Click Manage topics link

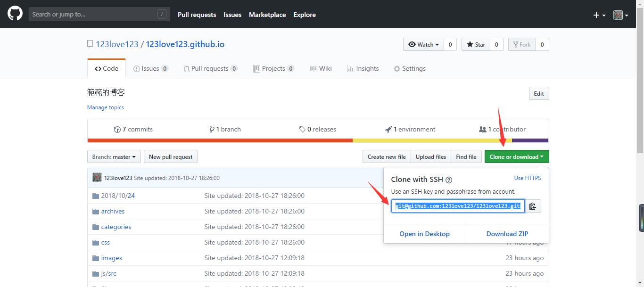click(106, 107)
